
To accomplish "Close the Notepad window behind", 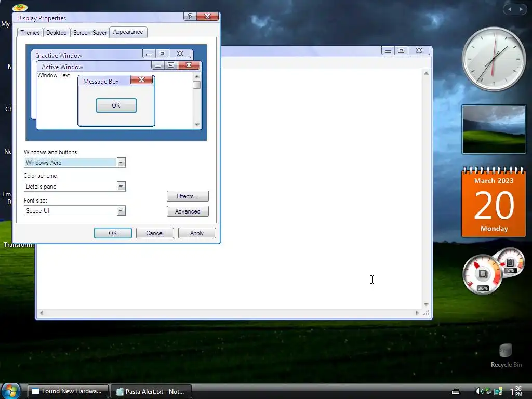I will pyautogui.click(x=419, y=50).
